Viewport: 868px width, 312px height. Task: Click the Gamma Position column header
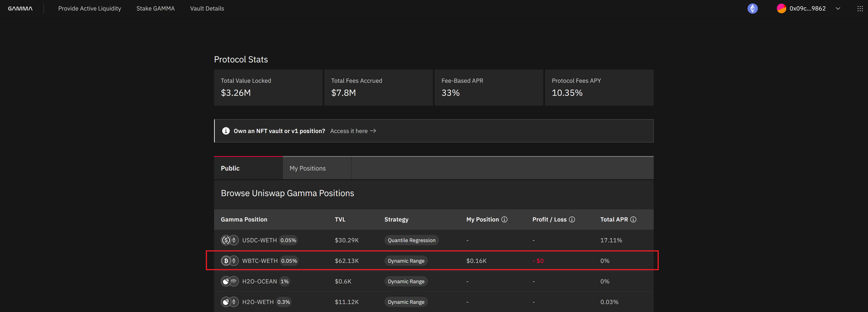tap(244, 220)
